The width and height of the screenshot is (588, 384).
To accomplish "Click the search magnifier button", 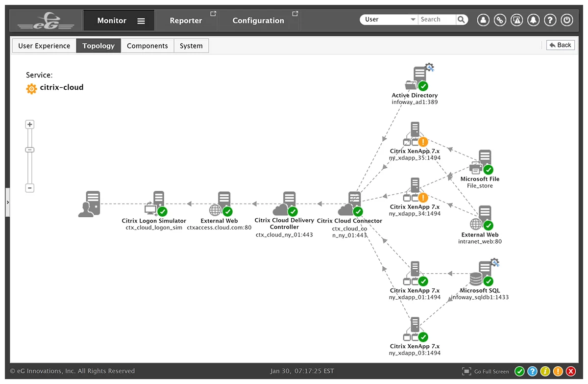I will 462,20.
